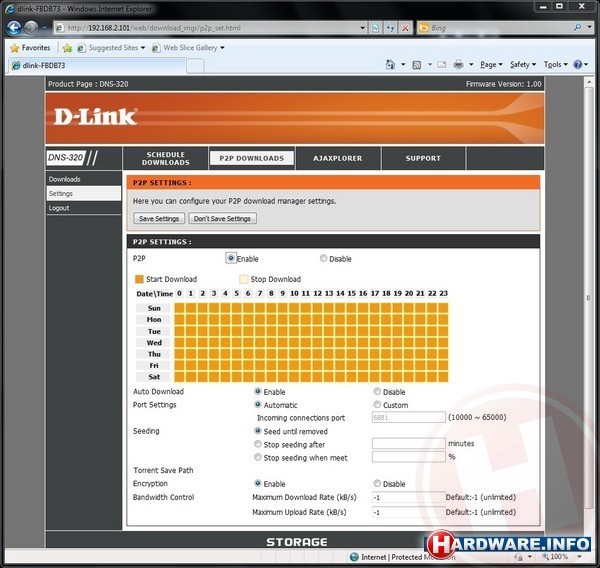This screenshot has width=600, height=568.
Task: Toggle the Sun hour 0 schedule cell
Action: tap(179, 308)
